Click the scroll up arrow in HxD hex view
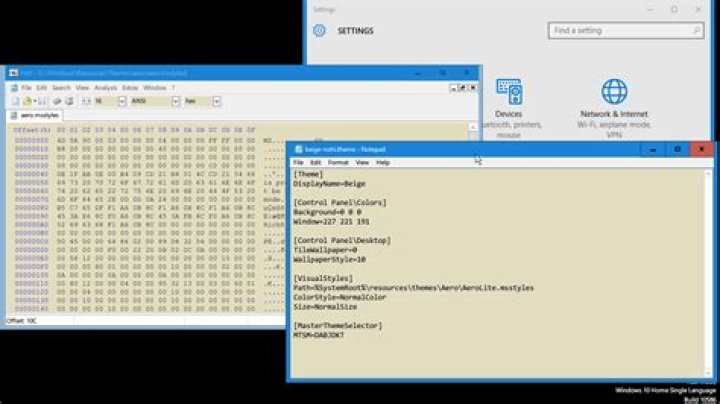The height and width of the screenshot is (404, 720). pyautogui.click(x=473, y=127)
